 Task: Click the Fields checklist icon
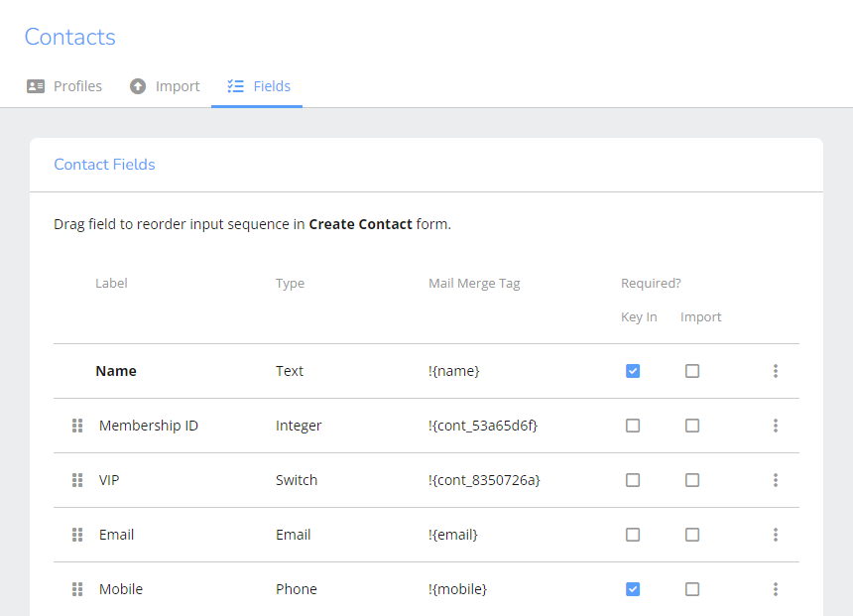tap(235, 86)
